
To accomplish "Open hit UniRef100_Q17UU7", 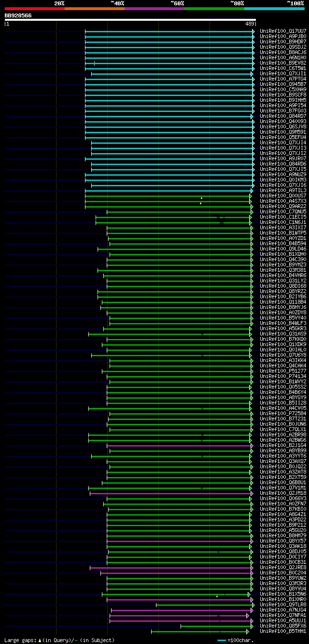I will (x=283, y=31).
